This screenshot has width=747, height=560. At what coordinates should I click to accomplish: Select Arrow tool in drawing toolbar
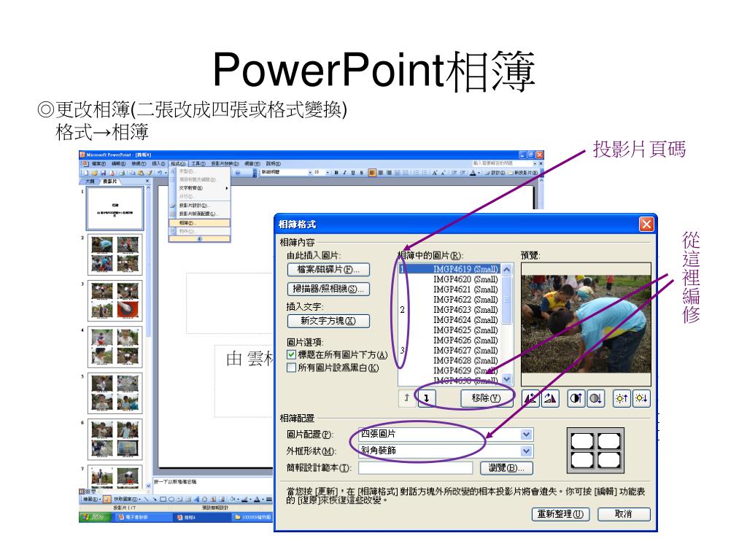(155, 499)
